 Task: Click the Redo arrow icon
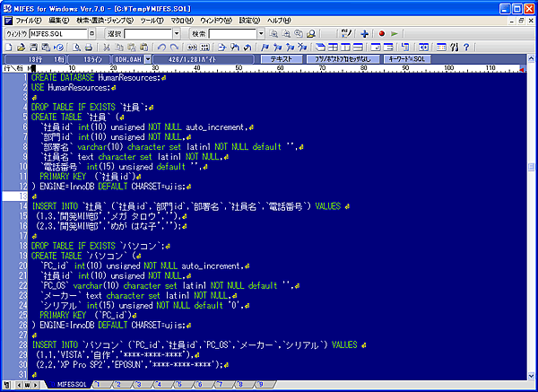(x=174, y=47)
